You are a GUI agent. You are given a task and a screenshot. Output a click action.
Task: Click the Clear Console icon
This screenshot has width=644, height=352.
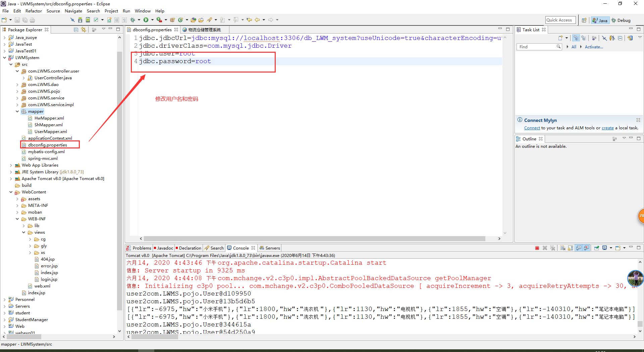pyautogui.click(x=563, y=248)
